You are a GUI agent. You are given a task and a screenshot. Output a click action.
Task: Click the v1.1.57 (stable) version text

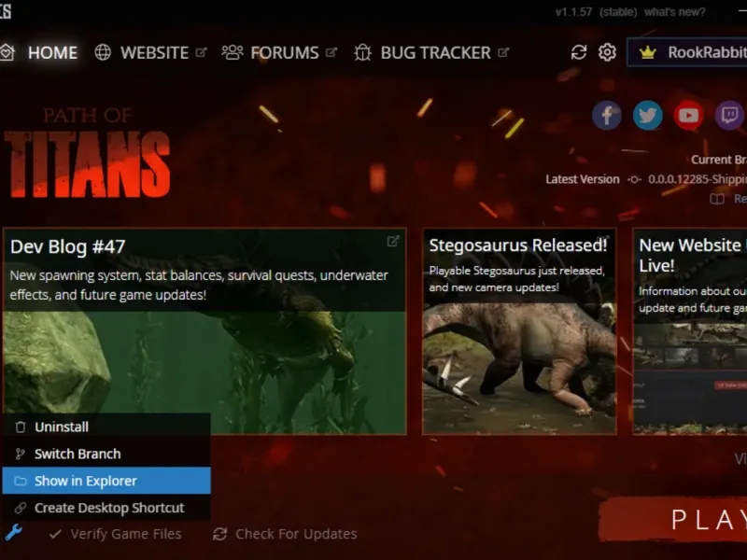596,12
